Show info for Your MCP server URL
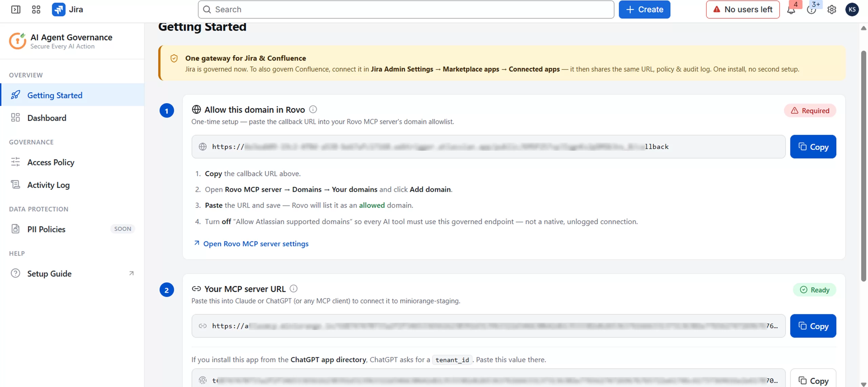Viewport: 868px width, 387px height. (x=294, y=289)
